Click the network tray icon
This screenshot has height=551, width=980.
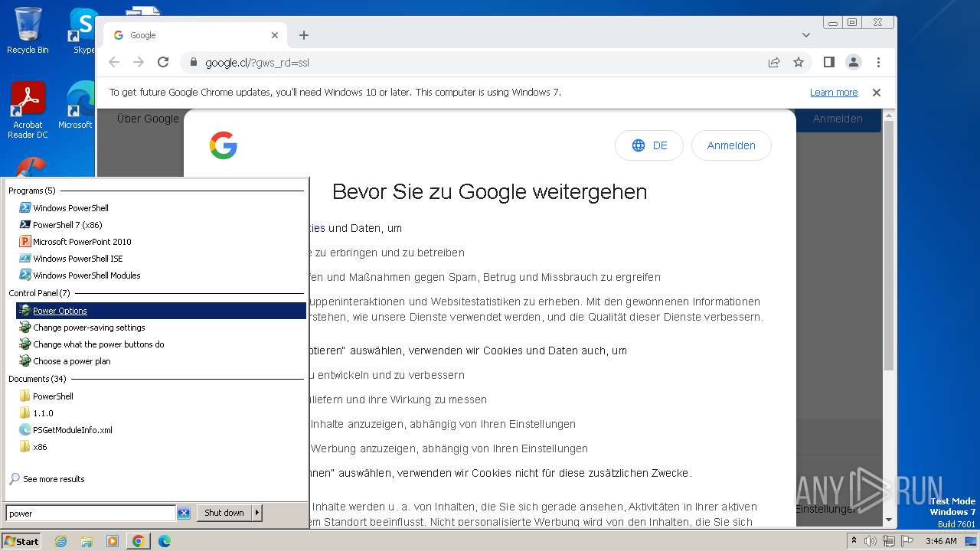pos(889,541)
